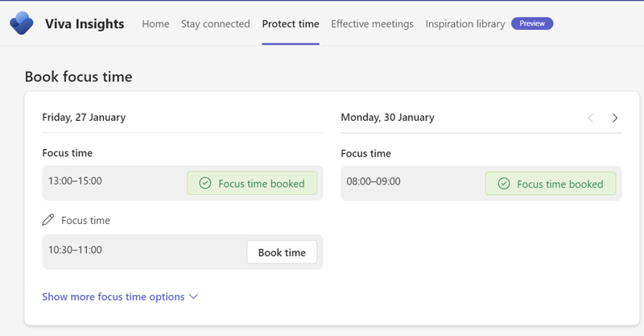The height and width of the screenshot is (336, 644).
Task: Navigate to the Inspiration library tab
Action: [465, 24]
